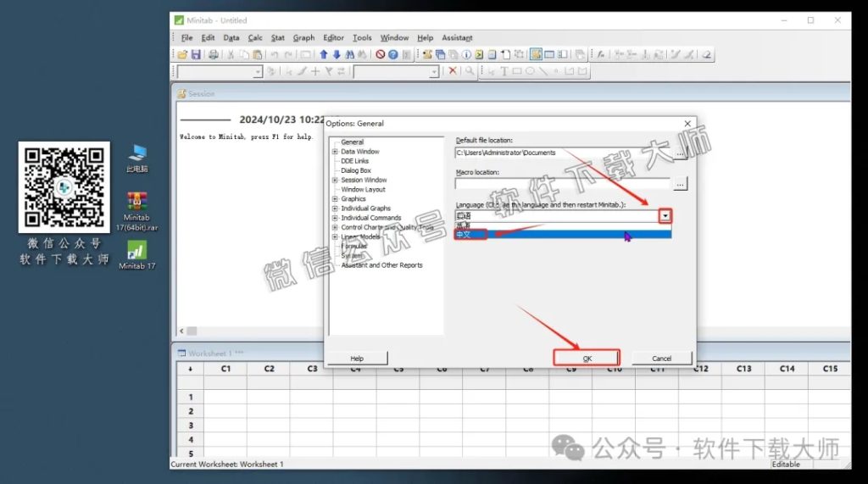This screenshot has height=484, width=868.
Task: Select General in options tree
Action: pyautogui.click(x=352, y=142)
